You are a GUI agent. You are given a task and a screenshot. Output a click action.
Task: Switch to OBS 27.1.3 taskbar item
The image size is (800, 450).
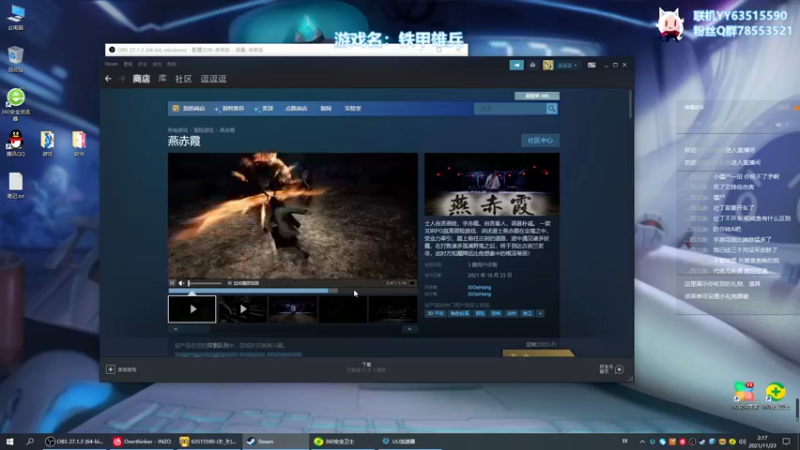(x=74, y=441)
